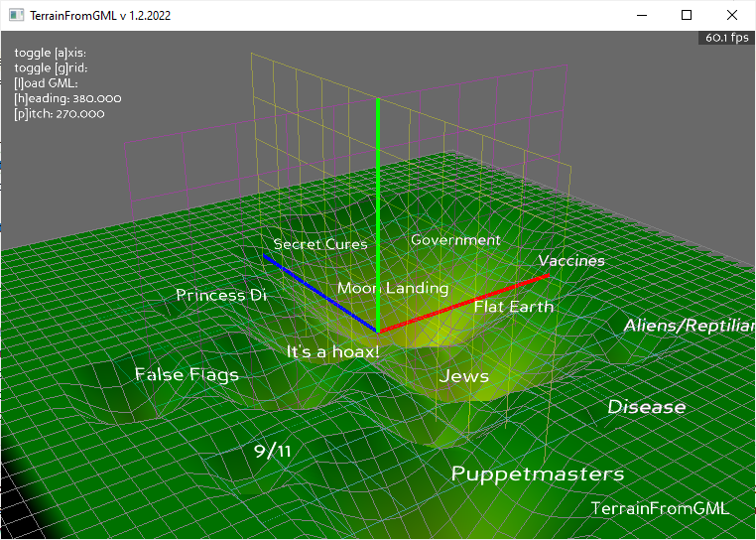Select the [h]eading value readout
This screenshot has height=540, width=756.
[67, 98]
